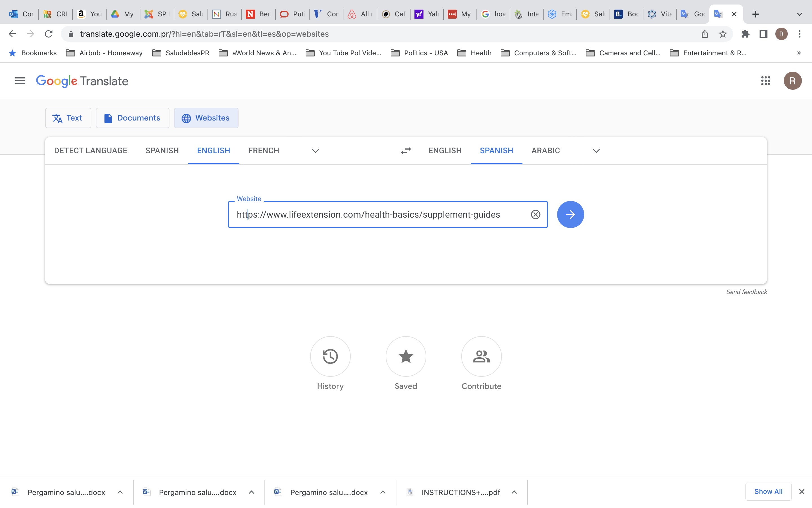Screen dimensions: 812x508
Task: Open Computers & Soft... bookmarks folder
Action: [539, 53]
